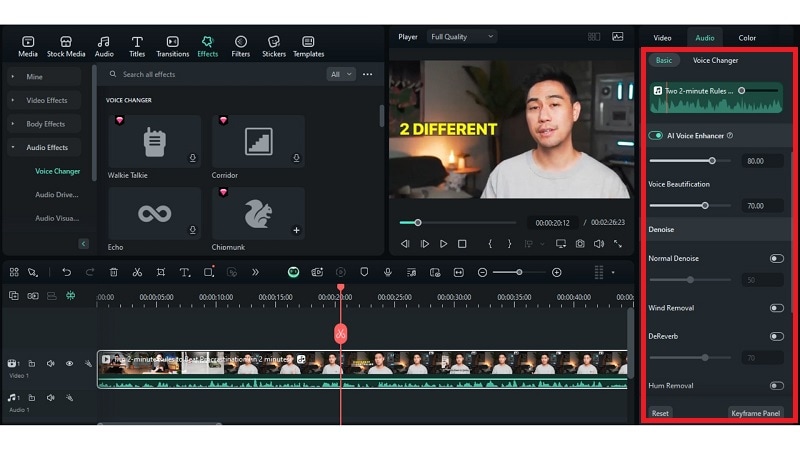This screenshot has height=450, width=800.
Task: Expand the Mine category
Action: tap(44, 77)
